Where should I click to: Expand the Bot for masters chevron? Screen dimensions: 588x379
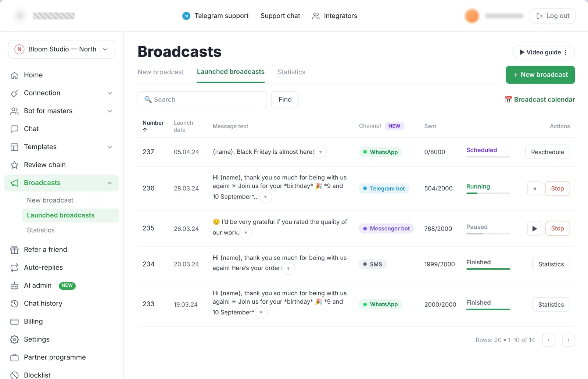click(x=110, y=111)
